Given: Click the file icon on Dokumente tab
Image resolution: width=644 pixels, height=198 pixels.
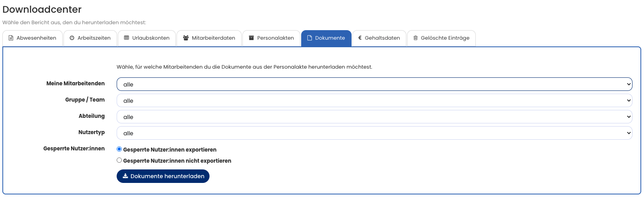Looking at the screenshot, I should tap(310, 38).
